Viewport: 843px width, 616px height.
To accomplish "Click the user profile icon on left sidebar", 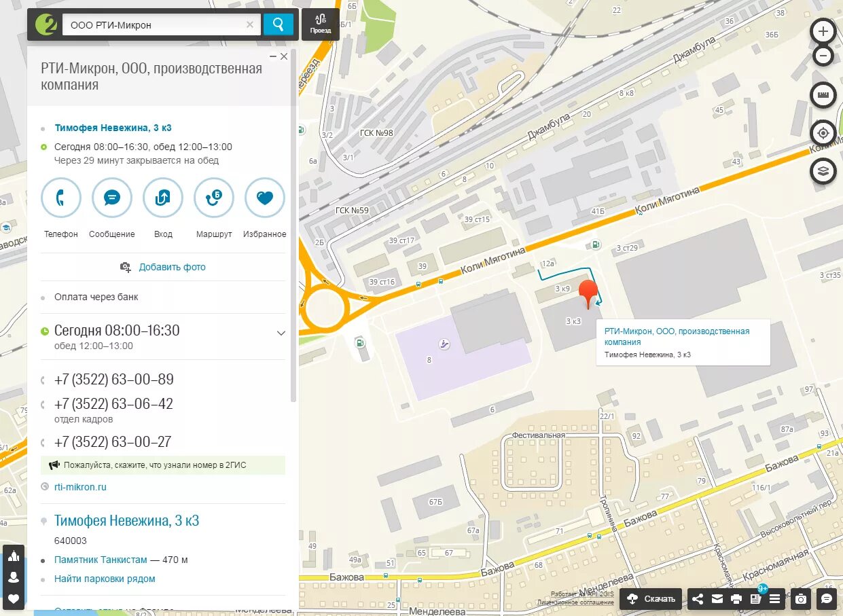I will coord(14,577).
